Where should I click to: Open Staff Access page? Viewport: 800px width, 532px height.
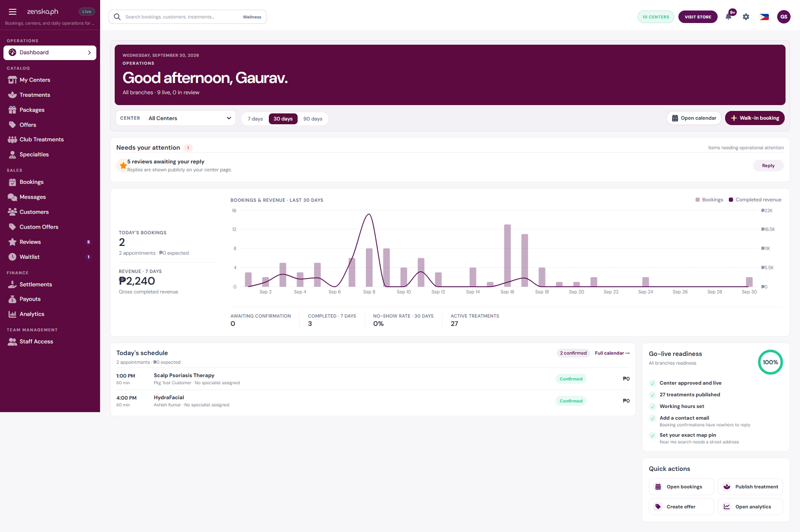pos(50,341)
